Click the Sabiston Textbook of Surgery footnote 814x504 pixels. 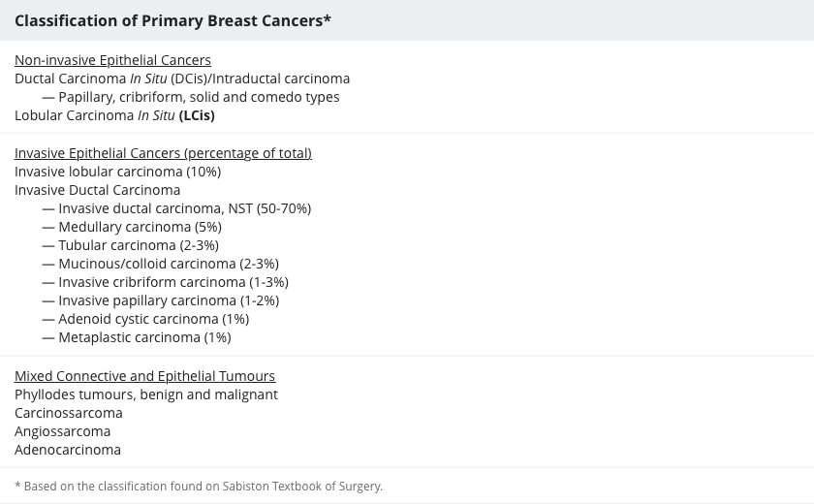[199, 487]
